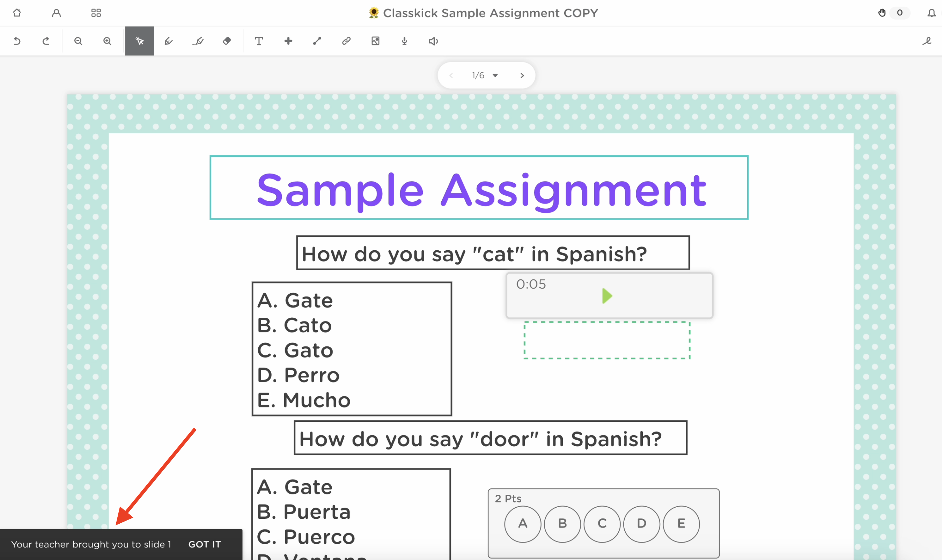Redo the last action
Image resolution: width=942 pixels, height=560 pixels.
point(46,41)
